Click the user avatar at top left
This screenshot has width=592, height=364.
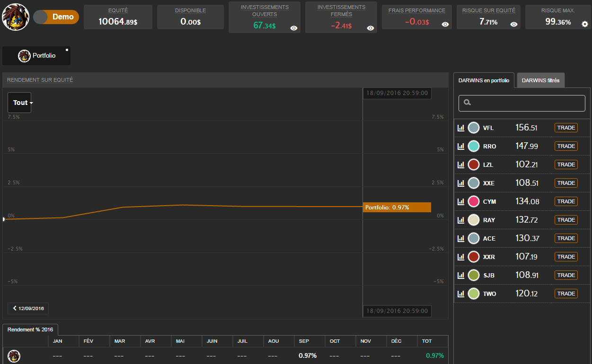click(16, 17)
